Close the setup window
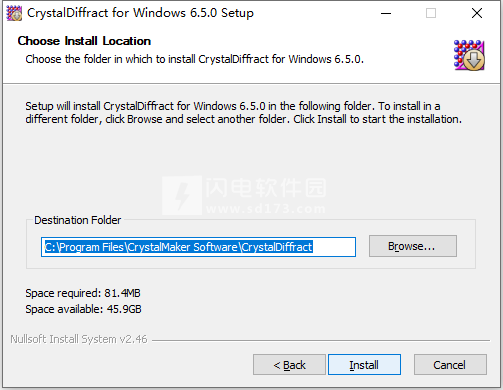 (477, 13)
